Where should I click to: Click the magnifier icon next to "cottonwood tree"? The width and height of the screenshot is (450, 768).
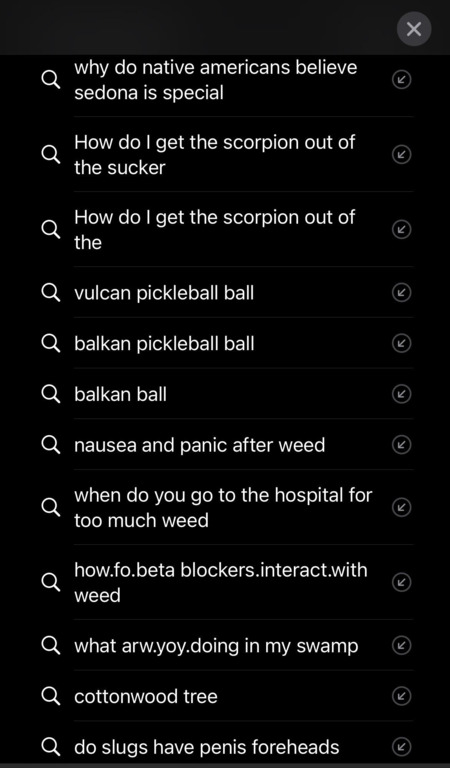coord(50,696)
